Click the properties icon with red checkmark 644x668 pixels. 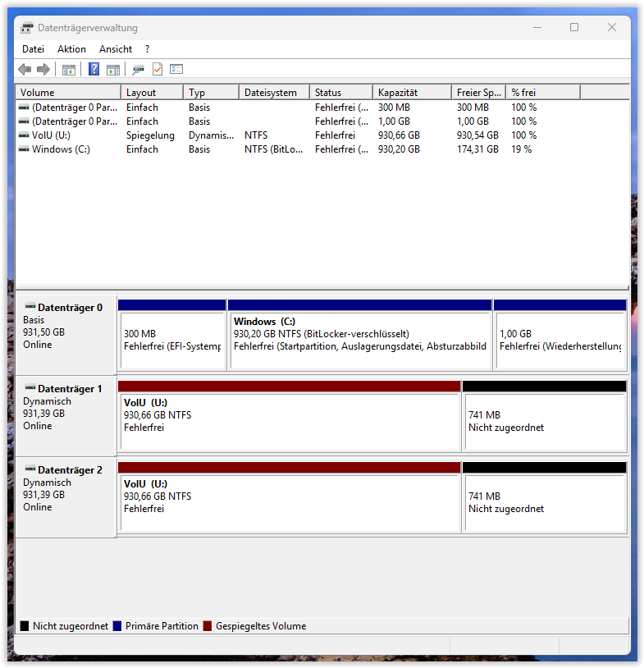click(x=158, y=70)
